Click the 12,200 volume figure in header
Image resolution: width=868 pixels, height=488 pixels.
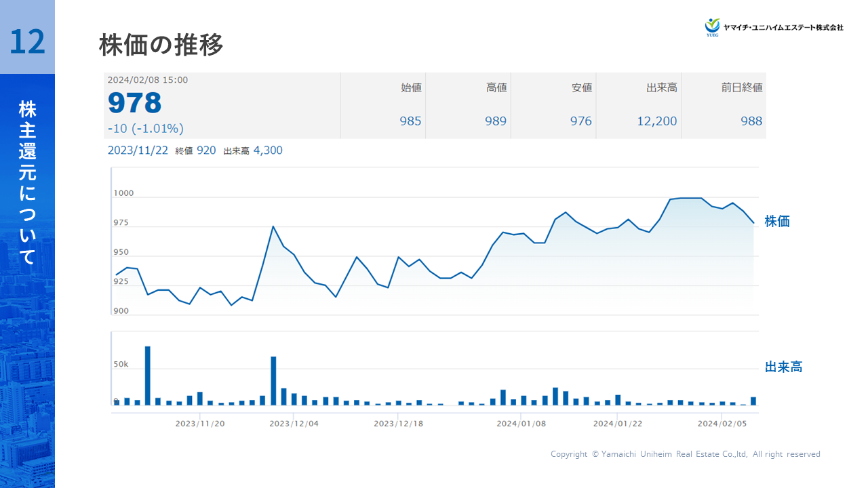[x=656, y=121]
